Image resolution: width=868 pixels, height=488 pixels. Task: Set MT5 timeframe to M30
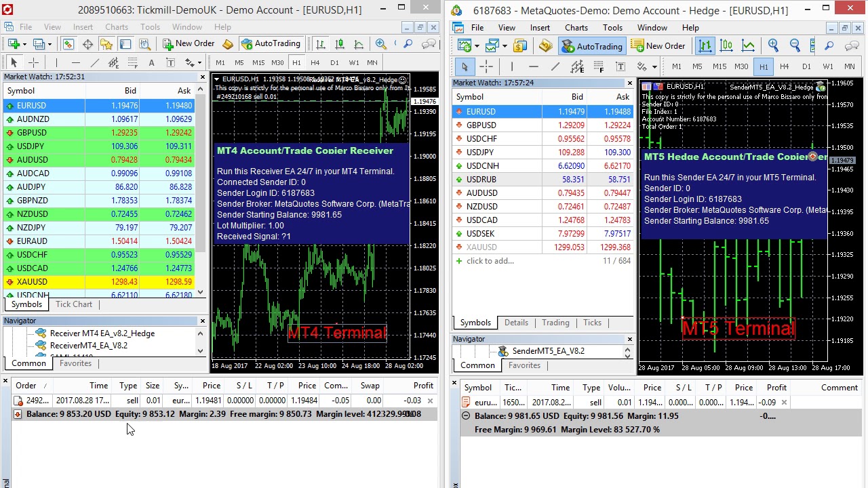point(741,66)
